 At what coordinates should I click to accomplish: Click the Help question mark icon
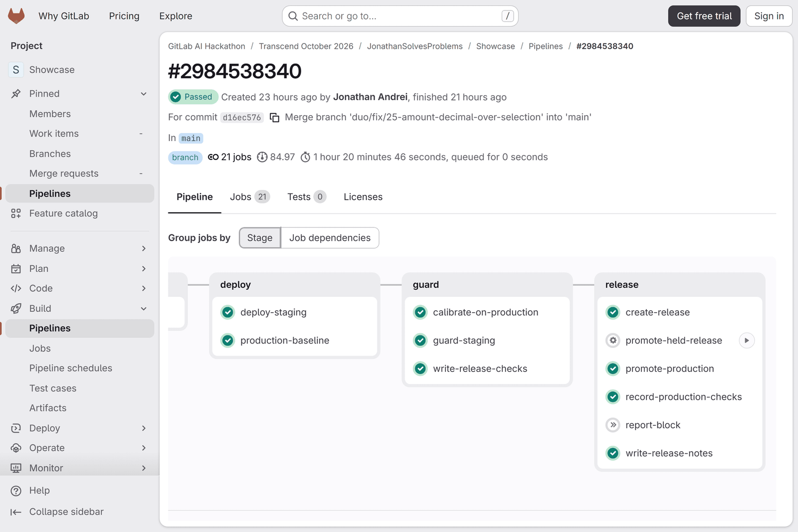pos(16,491)
